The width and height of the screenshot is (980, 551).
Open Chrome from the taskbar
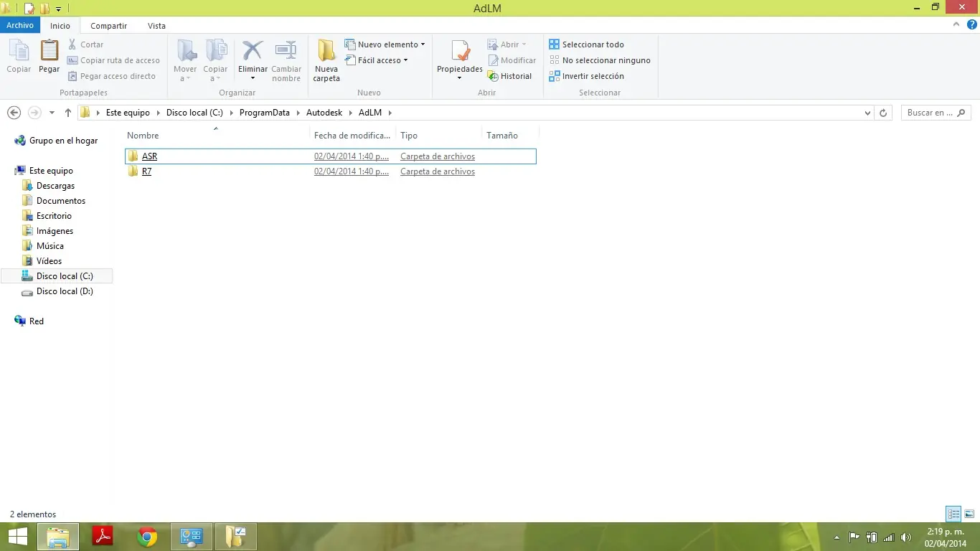tap(147, 537)
